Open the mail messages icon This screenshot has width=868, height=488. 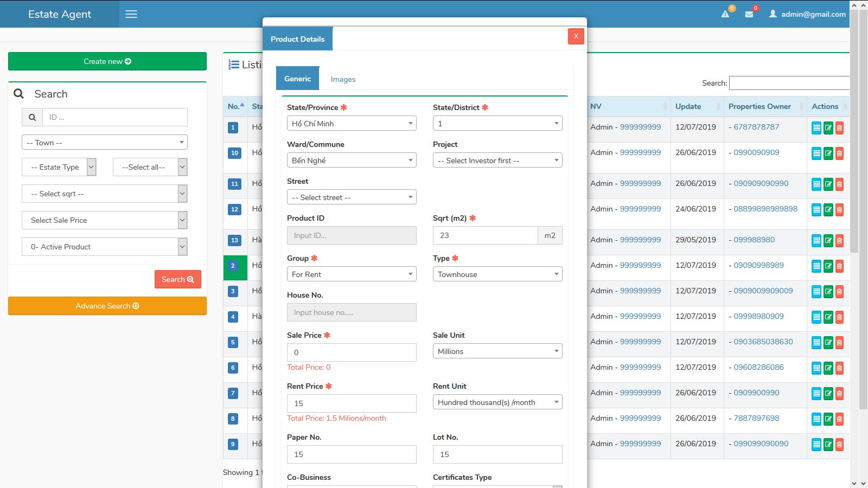749,14
